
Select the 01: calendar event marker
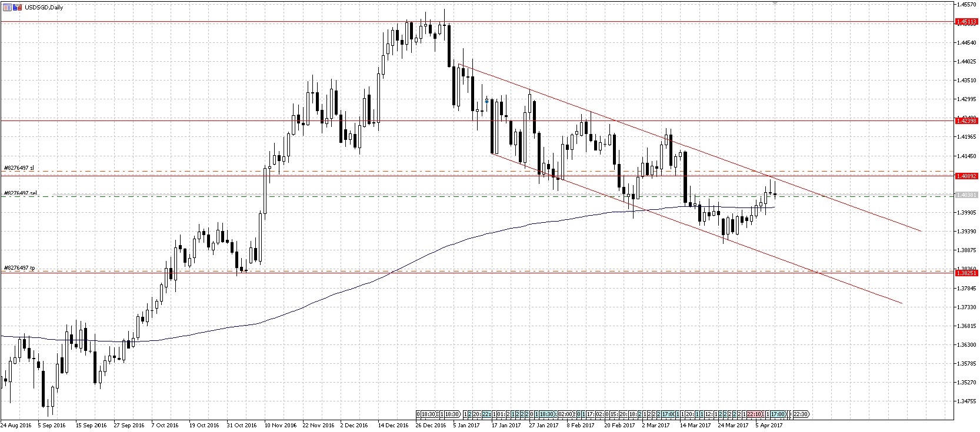pos(501,414)
